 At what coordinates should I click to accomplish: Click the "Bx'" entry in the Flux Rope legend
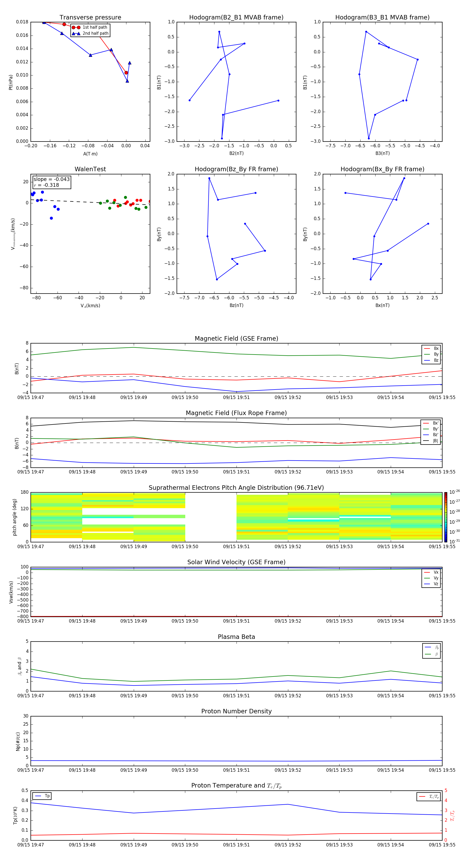pos(431,423)
